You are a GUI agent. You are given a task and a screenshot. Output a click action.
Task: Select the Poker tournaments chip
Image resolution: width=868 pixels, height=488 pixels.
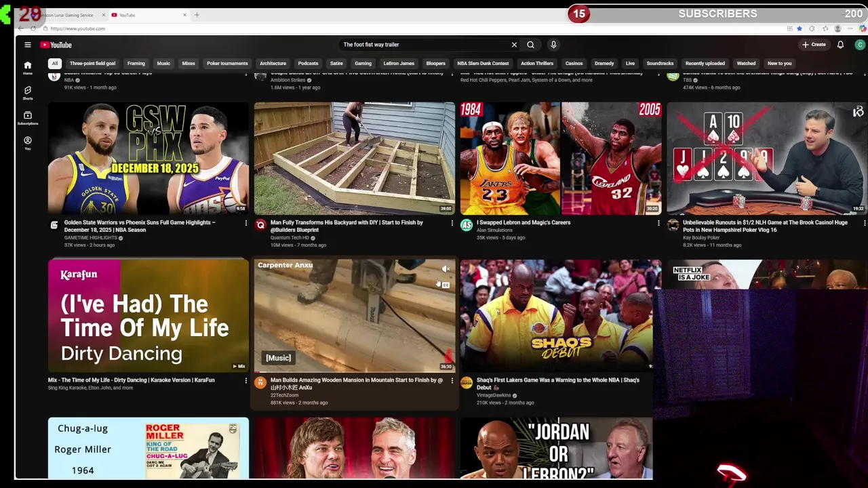(227, 64)
